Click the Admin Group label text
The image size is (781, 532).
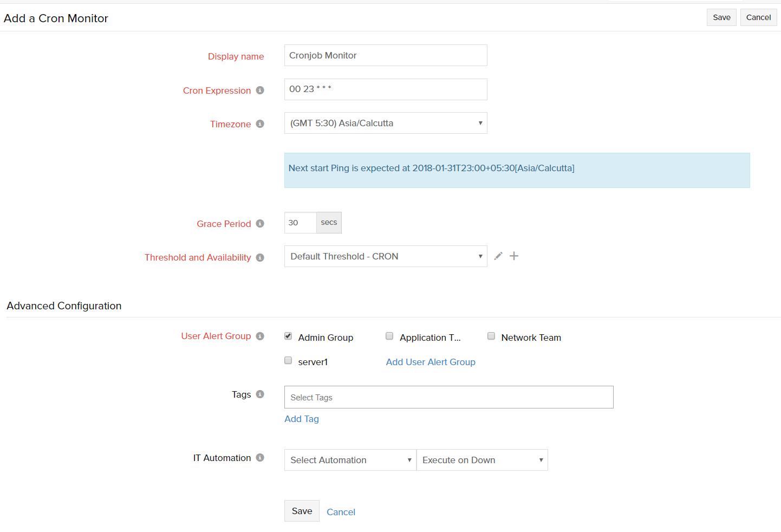pyautogui.click(x=326, y=338)
